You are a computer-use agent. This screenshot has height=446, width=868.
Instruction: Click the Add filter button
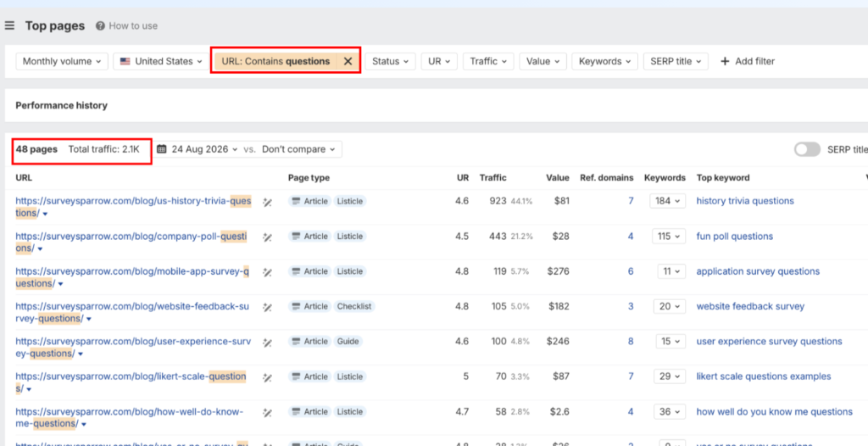pyautogui.click(x=748, y=62)
